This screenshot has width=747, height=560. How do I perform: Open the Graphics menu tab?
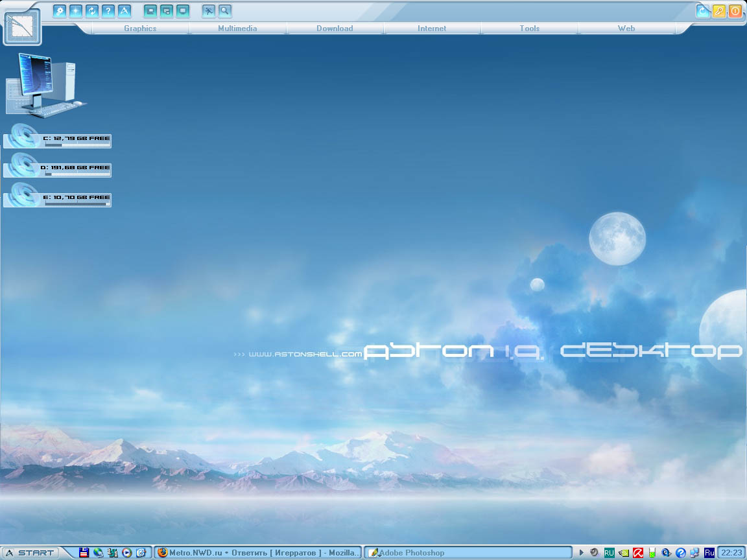point(140,29)
